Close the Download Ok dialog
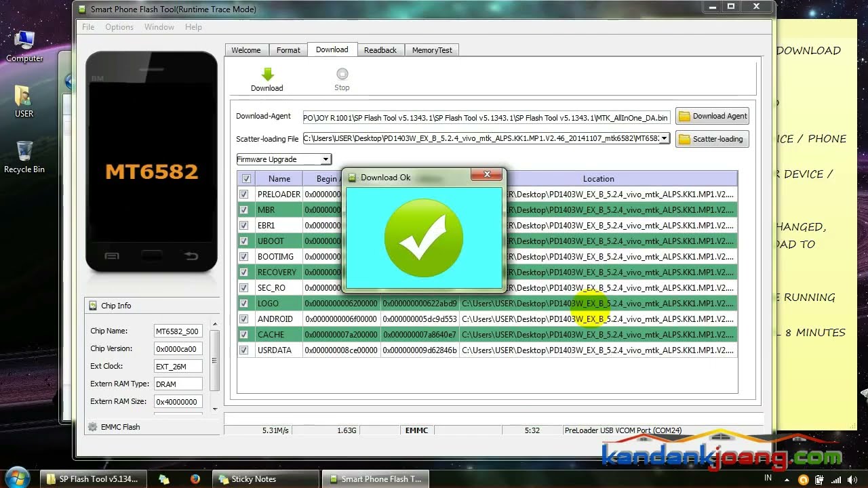 click(487, 176)
